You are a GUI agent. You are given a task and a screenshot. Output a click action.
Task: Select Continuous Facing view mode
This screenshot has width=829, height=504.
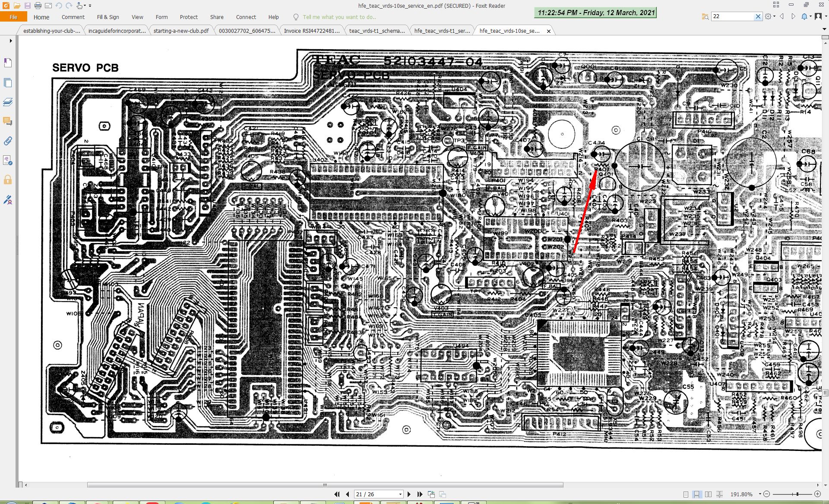click(x=719, y=494)
